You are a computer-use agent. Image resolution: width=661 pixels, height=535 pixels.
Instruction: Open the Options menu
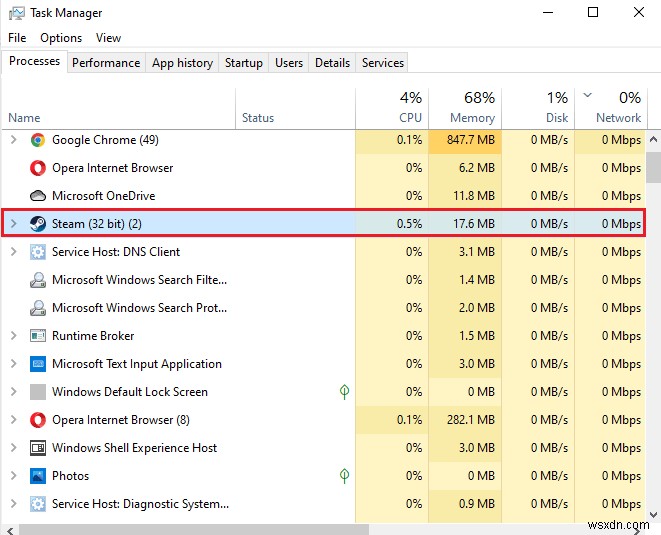pyautogui.click(x=61, y=38)
